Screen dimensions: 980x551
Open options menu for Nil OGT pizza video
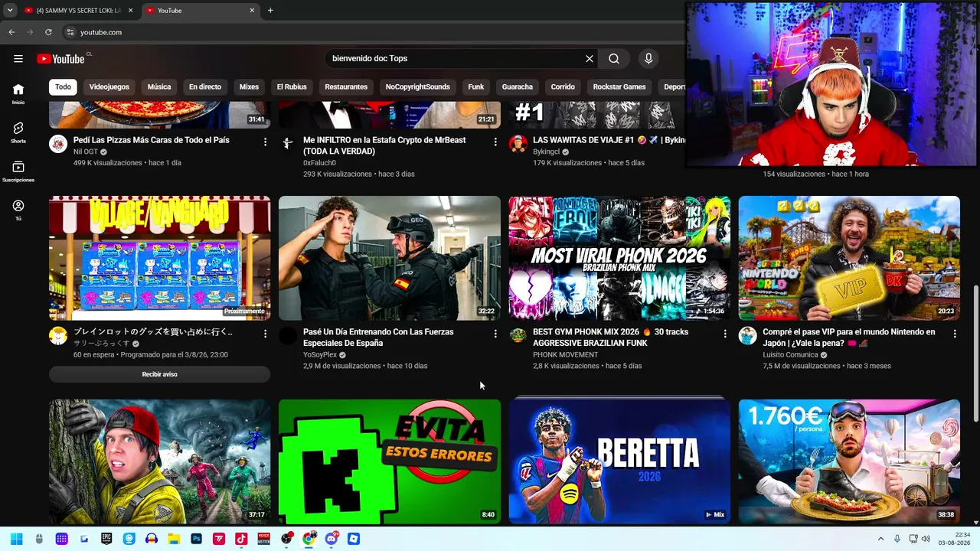click(x=266, y=142)
